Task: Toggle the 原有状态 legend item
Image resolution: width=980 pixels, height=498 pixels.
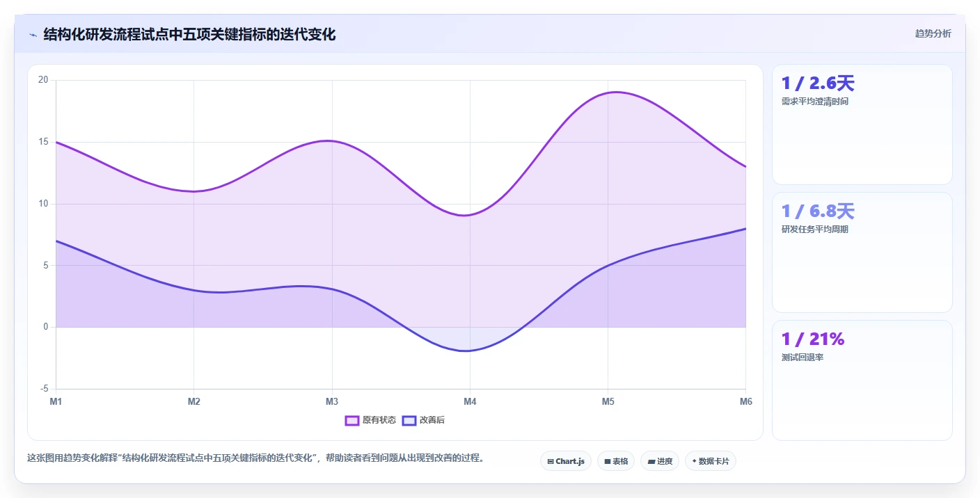Action: [x=371, y=420]
